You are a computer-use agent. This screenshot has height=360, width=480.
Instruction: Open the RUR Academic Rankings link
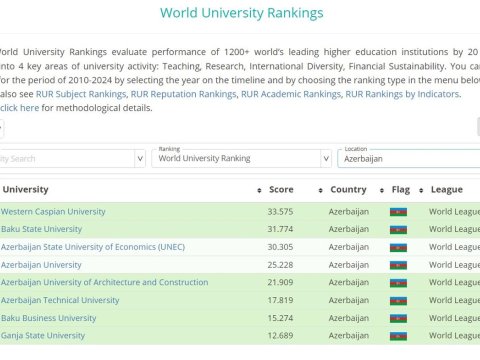coord(291,94)
